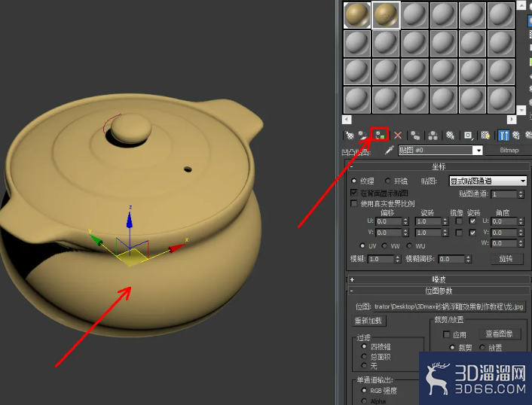
Task: Select the 环境 radio button
Action: coord(387,181)
